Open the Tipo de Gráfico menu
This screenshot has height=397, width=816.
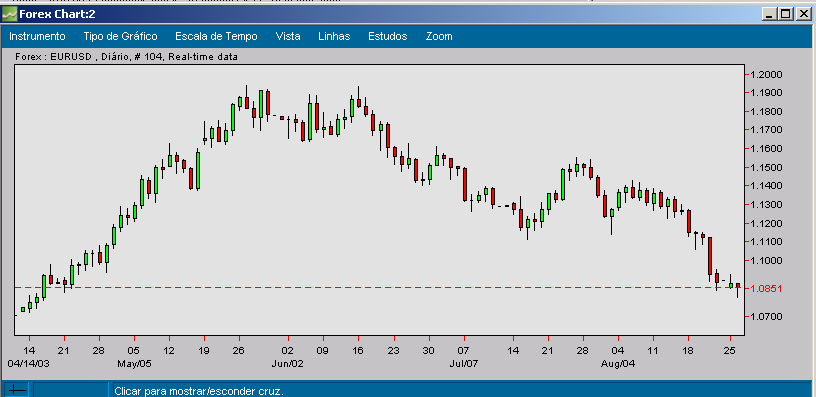pyautogui.click(x=120, y=36)
